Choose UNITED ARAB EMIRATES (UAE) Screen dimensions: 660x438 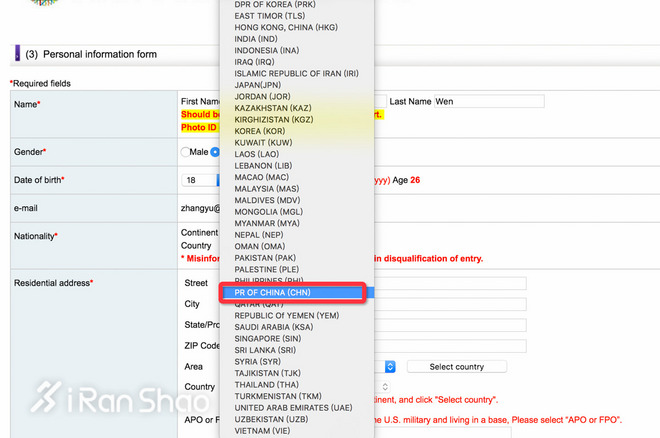click(x=294, y=408)
